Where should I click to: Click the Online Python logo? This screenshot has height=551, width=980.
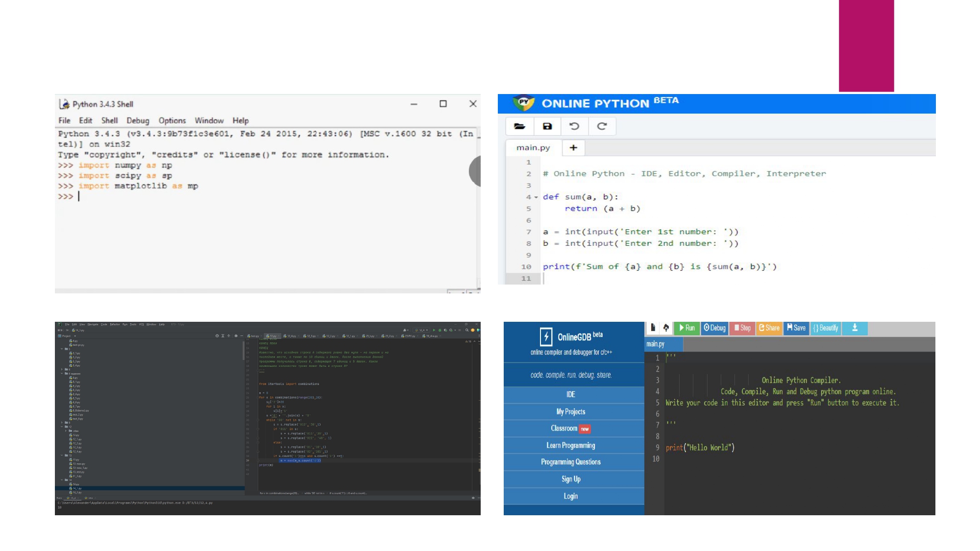point(523,102)
